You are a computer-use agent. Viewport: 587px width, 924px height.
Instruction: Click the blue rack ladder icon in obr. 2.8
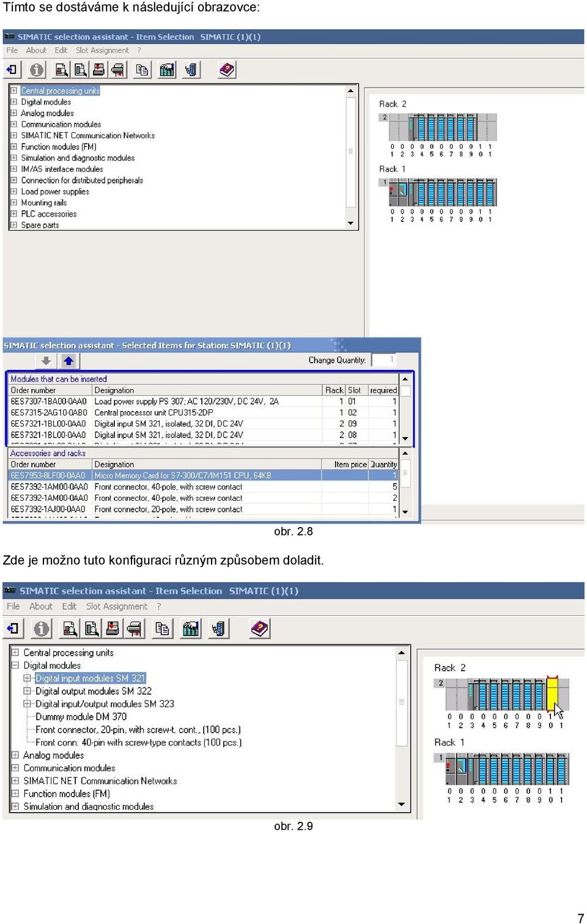pos(191,70)
